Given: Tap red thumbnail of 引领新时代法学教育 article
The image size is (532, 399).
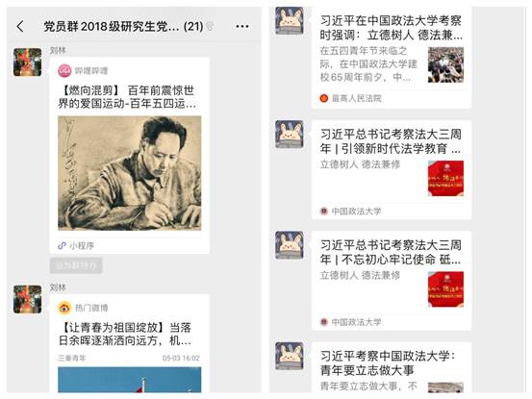Looking at the screenshot, I should 445,178.
